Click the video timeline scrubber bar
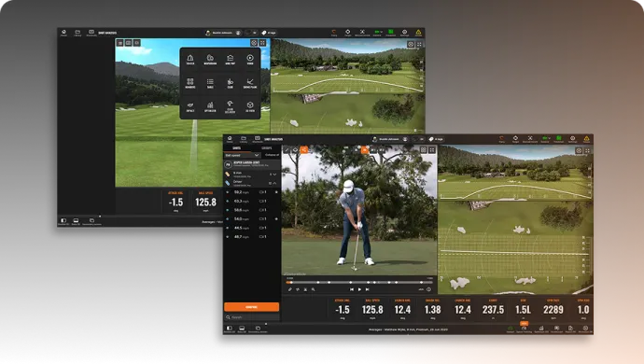This screenshot has width=644, height=364. pyautogui.click(x=359, y=282)
